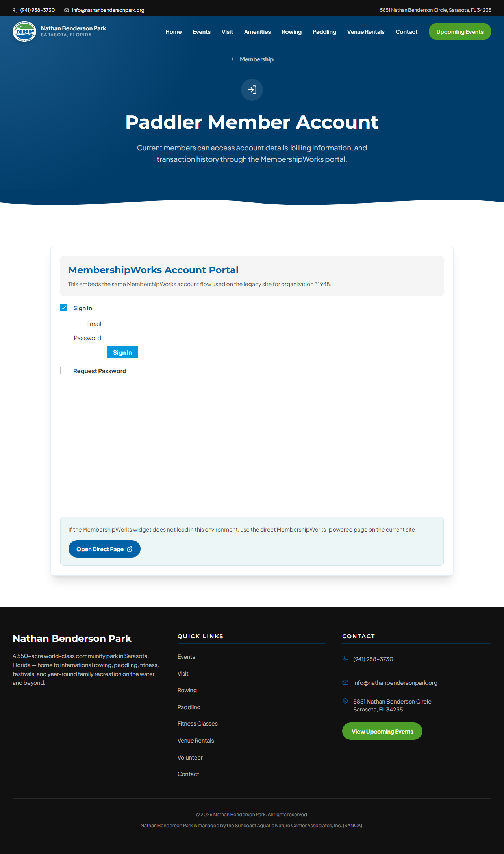Screen dimensions: 504x854
Task: Click the Paddler Member Account title
Action: pos(252,122)
